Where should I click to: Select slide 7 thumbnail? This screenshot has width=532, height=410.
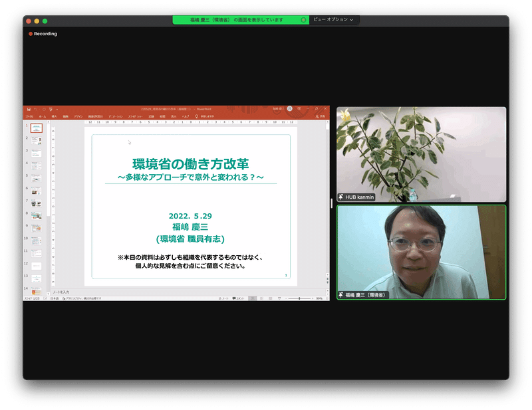37,203
